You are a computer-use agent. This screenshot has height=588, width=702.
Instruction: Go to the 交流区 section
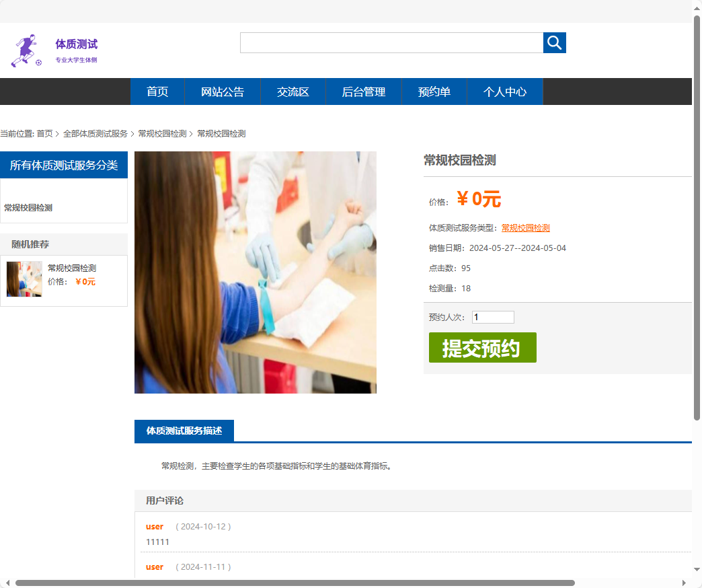pyautogui.click(x=292, y=91)
